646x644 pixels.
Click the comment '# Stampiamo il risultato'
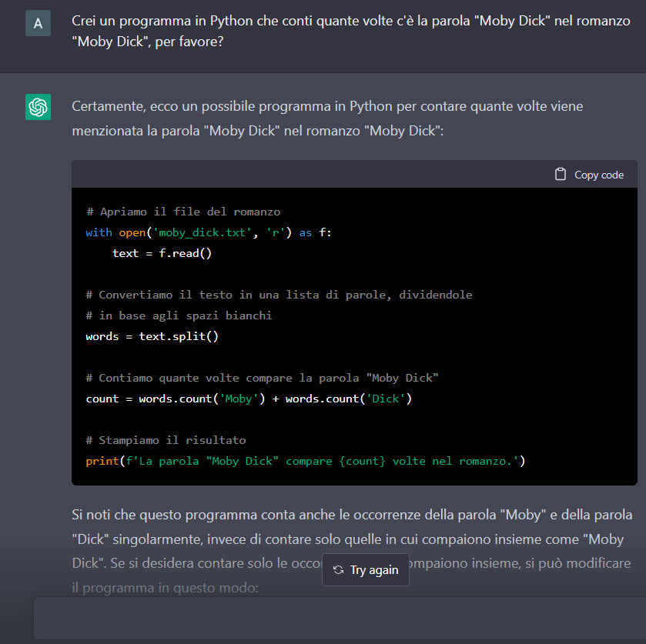click(x=166, y=440)
